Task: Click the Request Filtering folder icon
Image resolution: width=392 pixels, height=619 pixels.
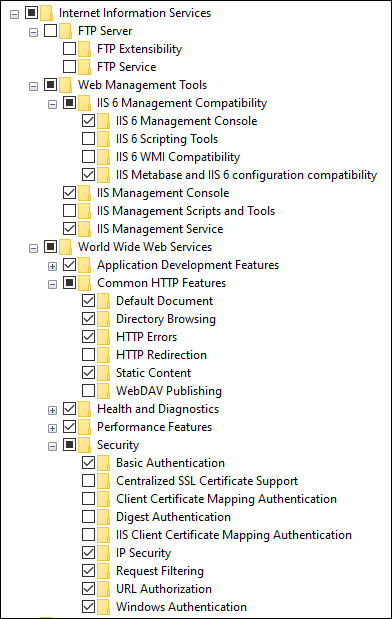Action: click(103, 571)
